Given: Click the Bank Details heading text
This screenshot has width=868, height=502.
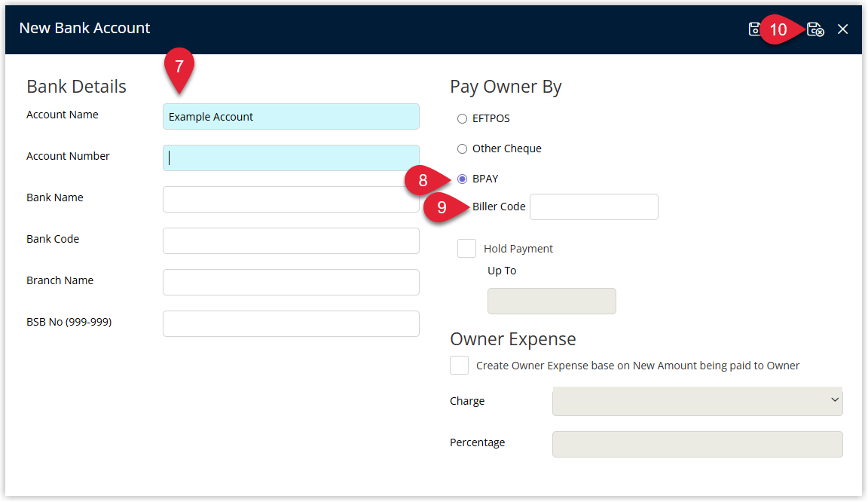Looking at the screenshot, I should click(x=76, y=87).
